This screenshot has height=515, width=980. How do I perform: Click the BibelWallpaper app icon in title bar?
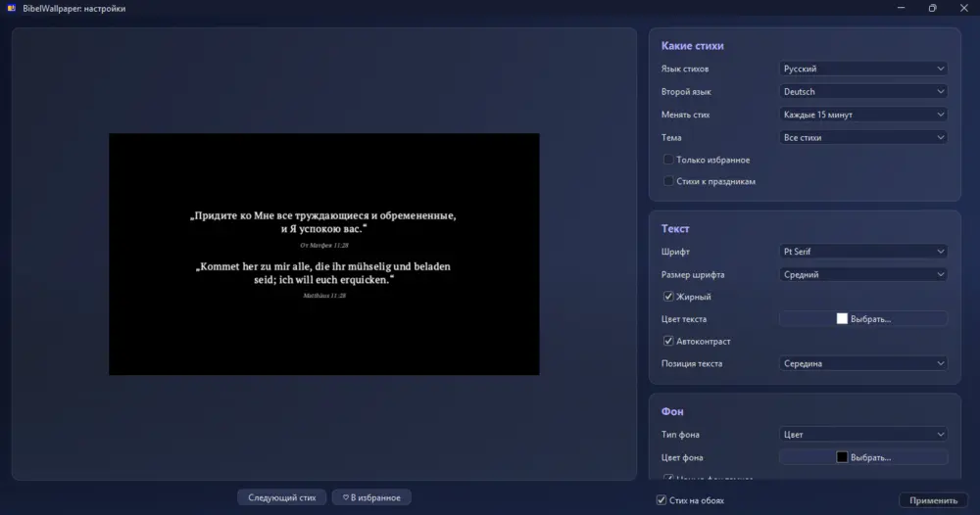(11, 8)
